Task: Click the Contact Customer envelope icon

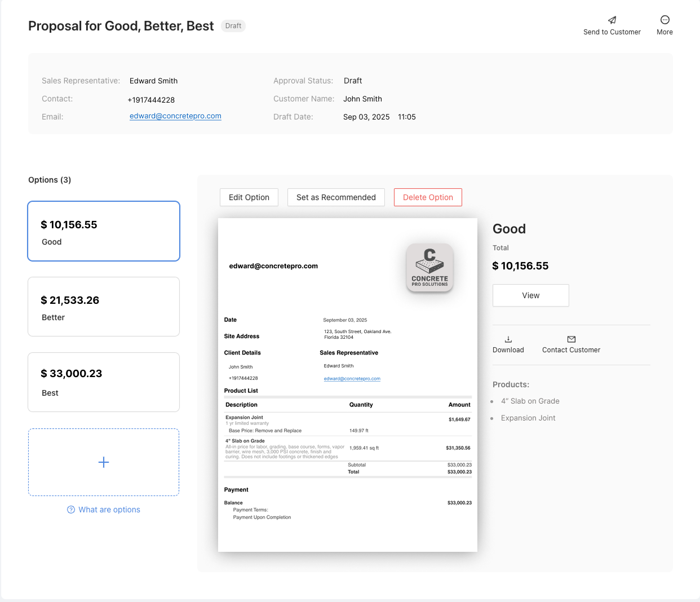Action: pyautogui.click(x=571, y=339)
